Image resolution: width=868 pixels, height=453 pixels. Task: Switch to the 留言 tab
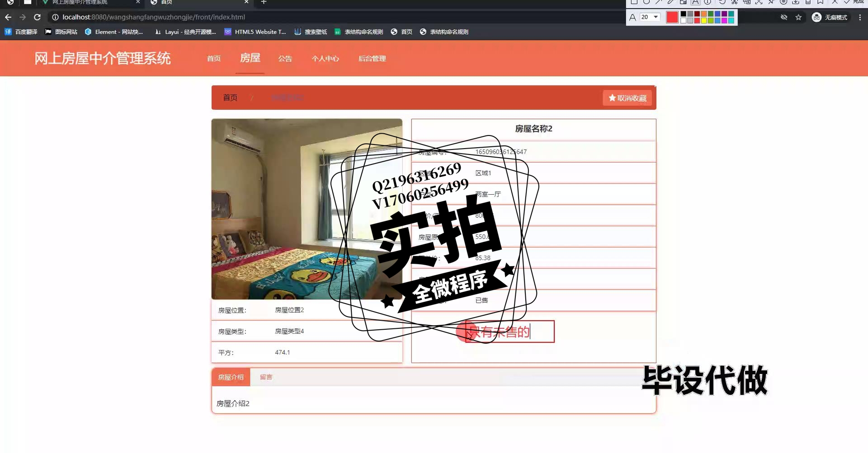(266, 377)
